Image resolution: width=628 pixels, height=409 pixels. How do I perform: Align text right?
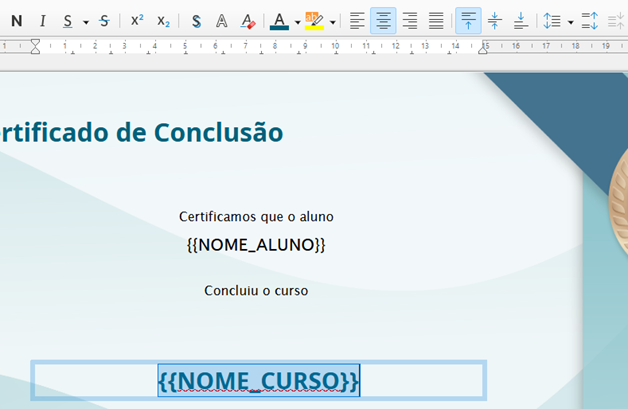[x=410, y=21]
